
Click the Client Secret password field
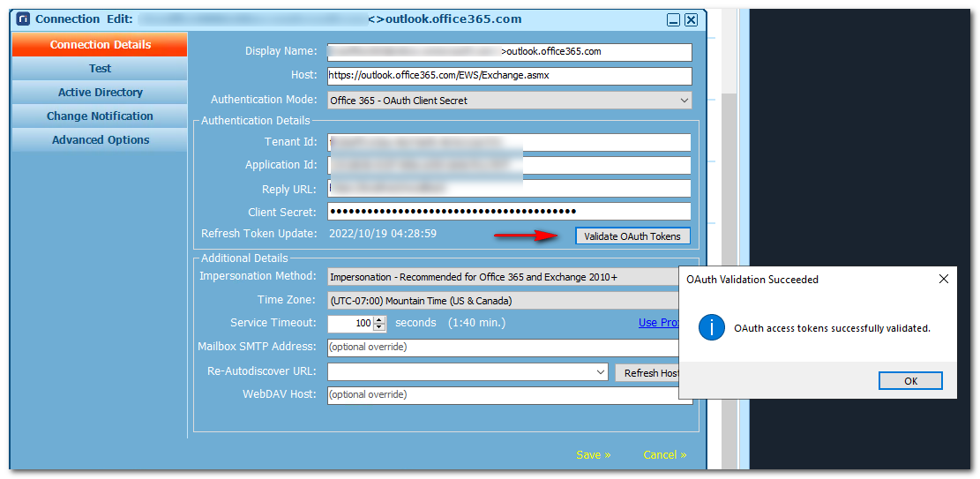(509, 212)
